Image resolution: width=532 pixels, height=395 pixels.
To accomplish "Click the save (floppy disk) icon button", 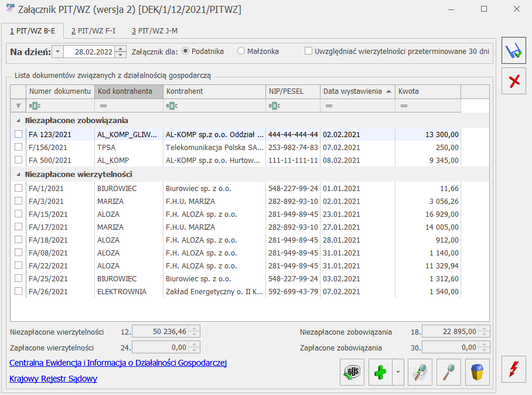I will pos(514,50).
